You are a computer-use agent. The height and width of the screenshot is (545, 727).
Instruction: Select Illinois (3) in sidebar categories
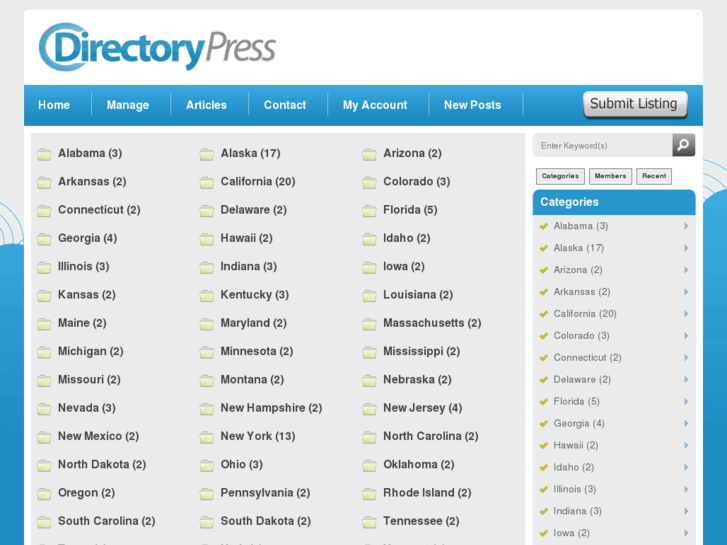(574, 489)
